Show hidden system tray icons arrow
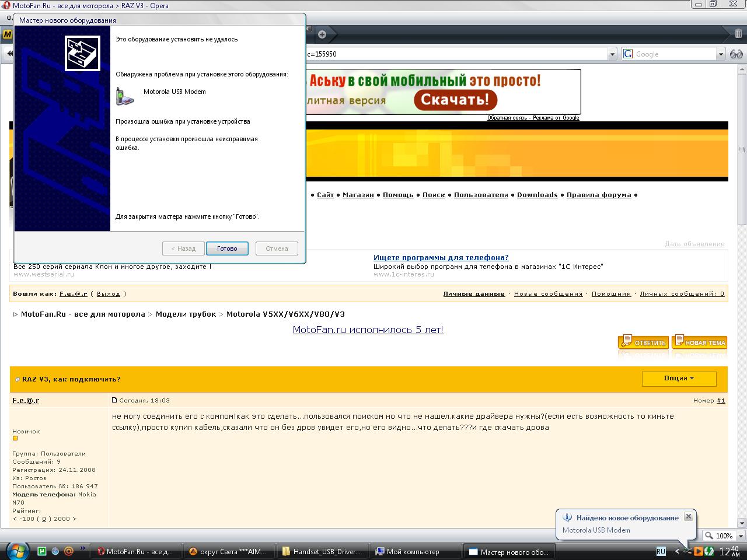 click(x=677, y=551)
